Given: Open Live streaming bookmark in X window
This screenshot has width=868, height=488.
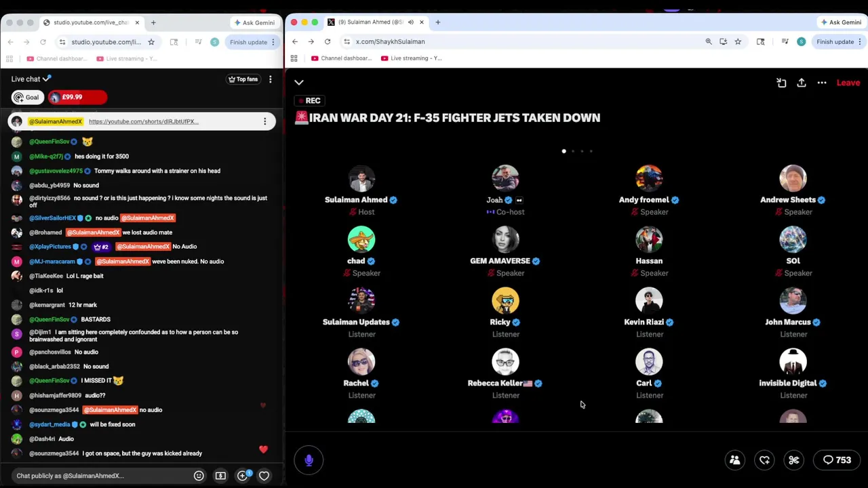Looking at the screenshot, I should 412,58.
